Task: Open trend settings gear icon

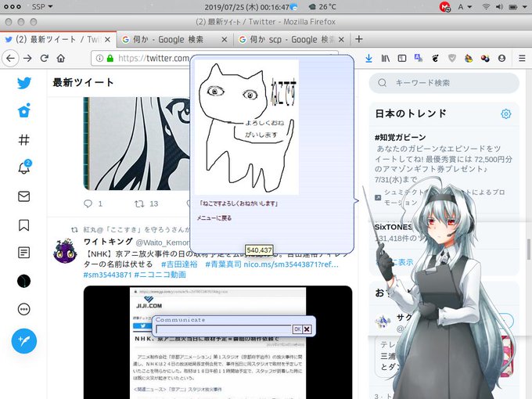Action: (505, 113)
